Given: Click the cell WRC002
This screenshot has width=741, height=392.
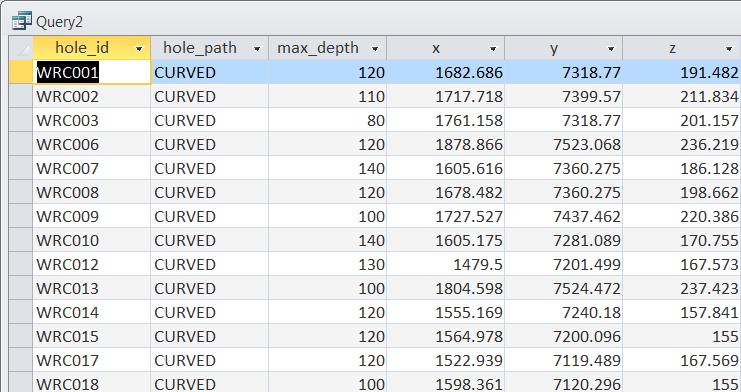Looking at the screenshot, I should (x=92, y=96).
